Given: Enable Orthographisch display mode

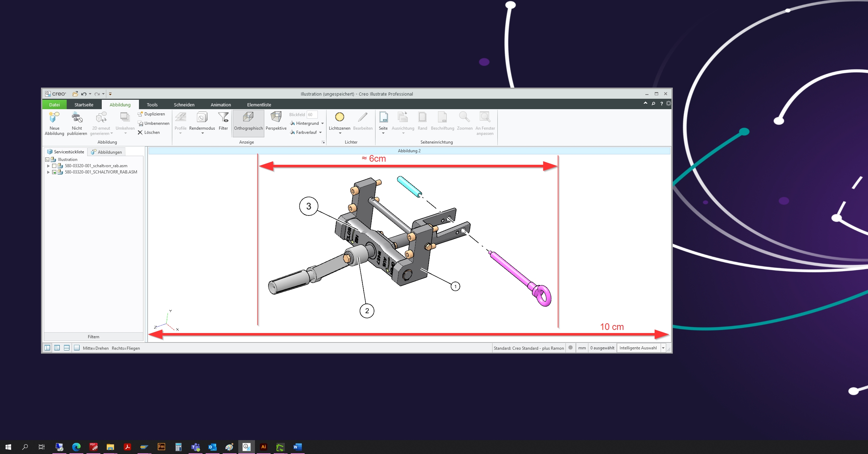Looking at the screenshot, I should [248, 122].
